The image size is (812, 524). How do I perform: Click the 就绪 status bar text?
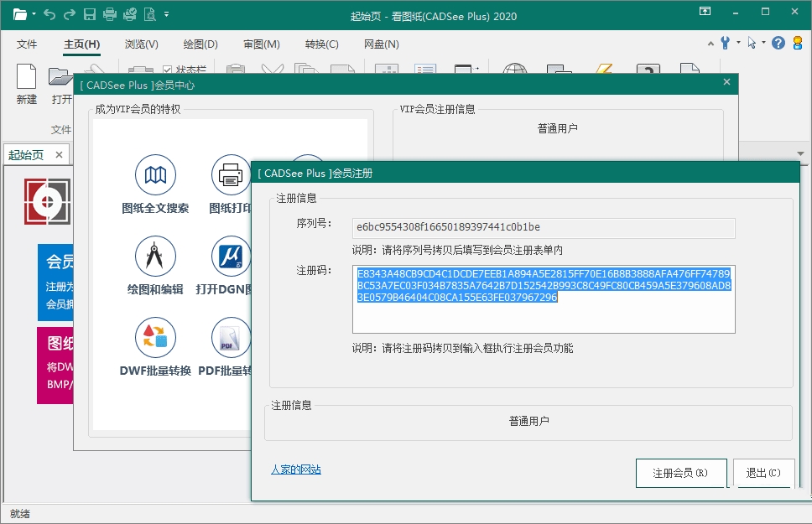19,513
